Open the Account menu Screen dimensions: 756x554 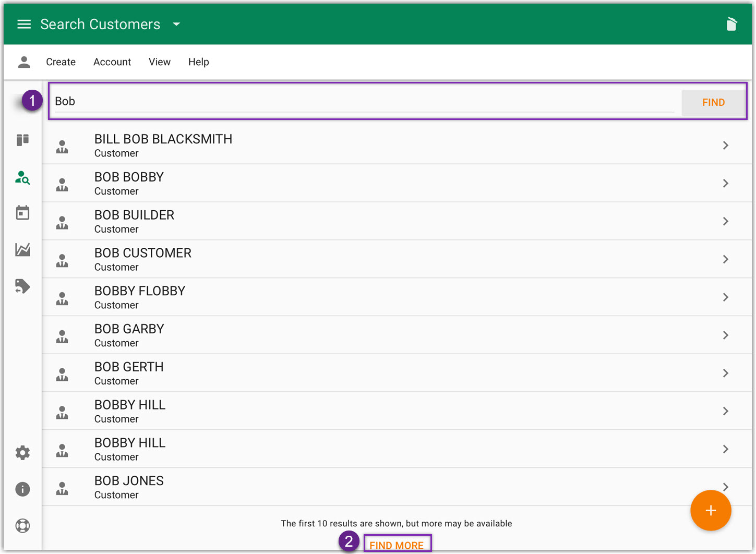(112, 62)
